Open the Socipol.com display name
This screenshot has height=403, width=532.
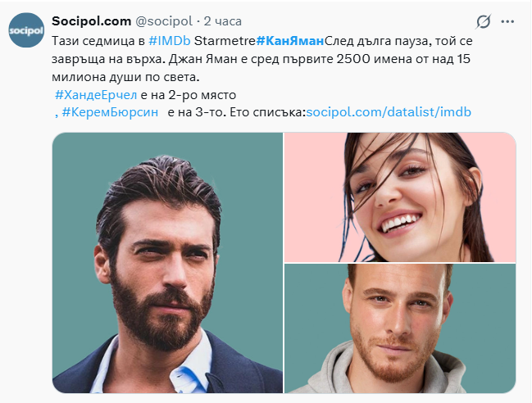click(x=91, y=21)
